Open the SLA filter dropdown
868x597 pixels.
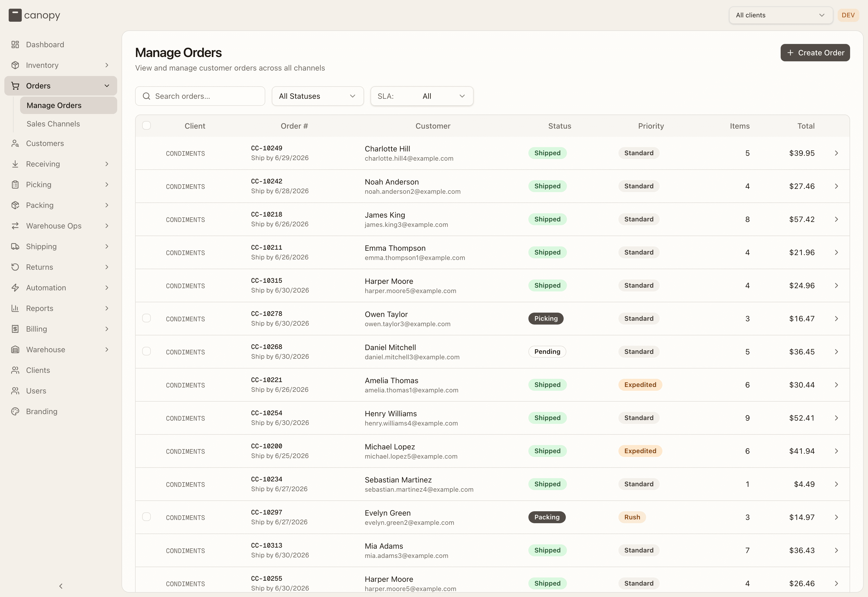click(422, 96)
